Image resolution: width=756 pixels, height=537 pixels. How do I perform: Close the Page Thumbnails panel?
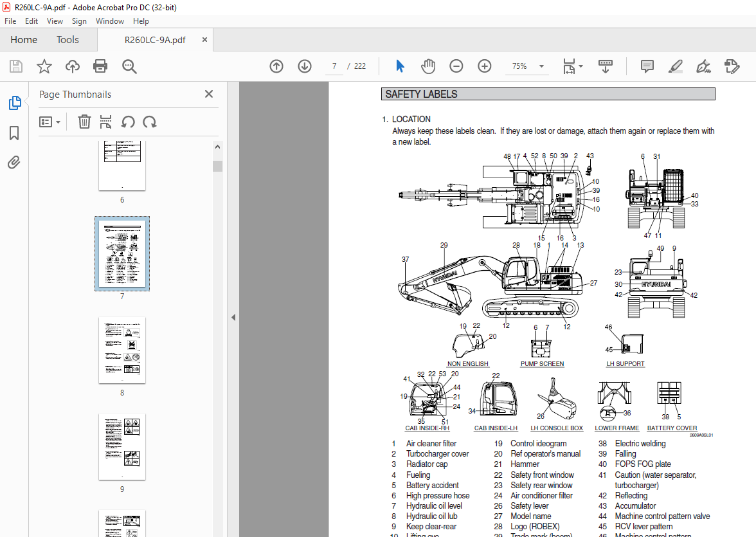pos(209,94)
